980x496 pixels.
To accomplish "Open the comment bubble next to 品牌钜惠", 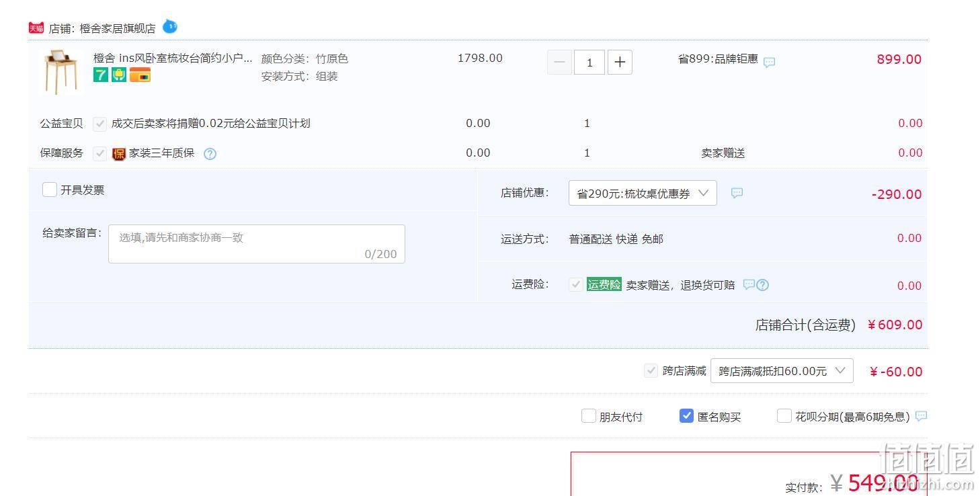I will coord(770,62).
